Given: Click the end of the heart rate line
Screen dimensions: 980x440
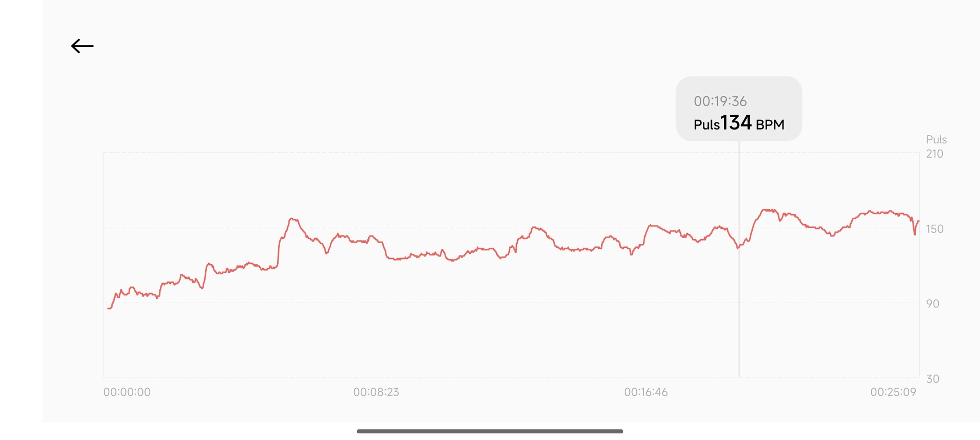Looking at the screenshot, I should click(x=918, y=221).
